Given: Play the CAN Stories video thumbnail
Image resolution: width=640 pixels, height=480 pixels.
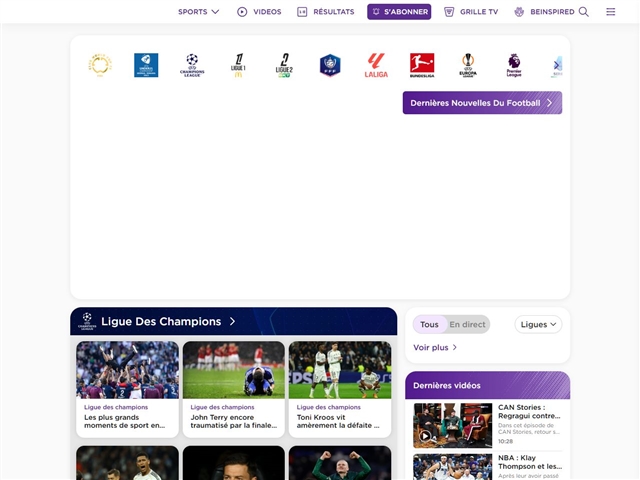Looking at the screenshot, I should coord(453,425).
